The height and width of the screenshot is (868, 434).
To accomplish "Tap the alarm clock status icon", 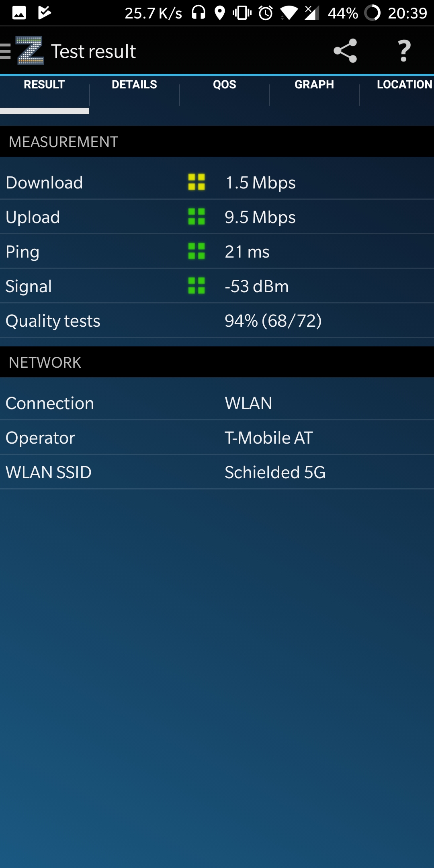I will (x=266, y=13).
